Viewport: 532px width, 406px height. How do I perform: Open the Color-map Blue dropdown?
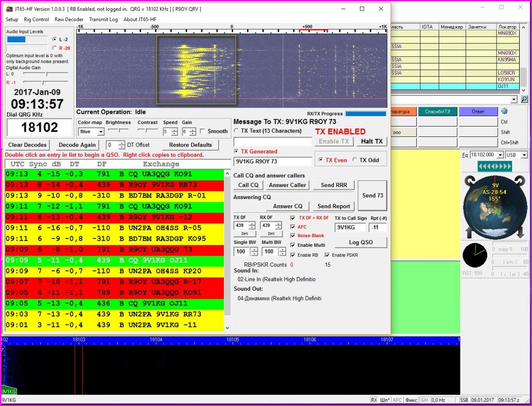(101, 132)
